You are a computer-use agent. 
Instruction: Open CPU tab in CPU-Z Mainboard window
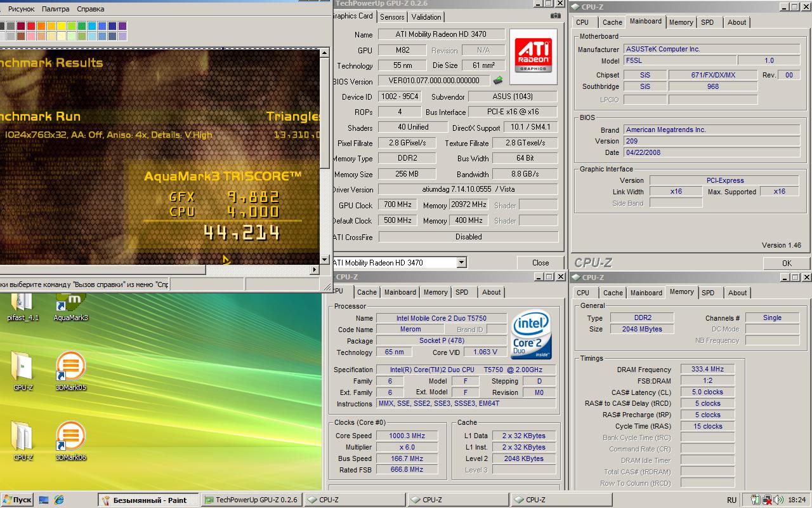(582, 22)
